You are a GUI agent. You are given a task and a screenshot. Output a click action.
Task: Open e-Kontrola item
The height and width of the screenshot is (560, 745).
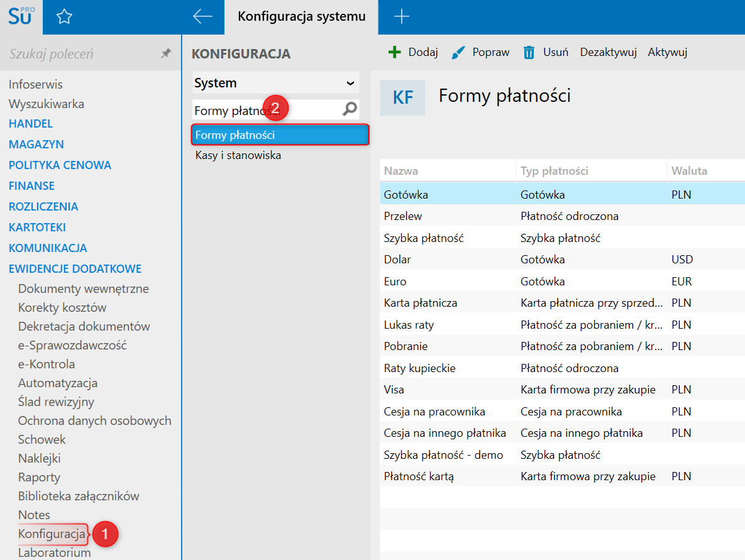pos(47,365)
